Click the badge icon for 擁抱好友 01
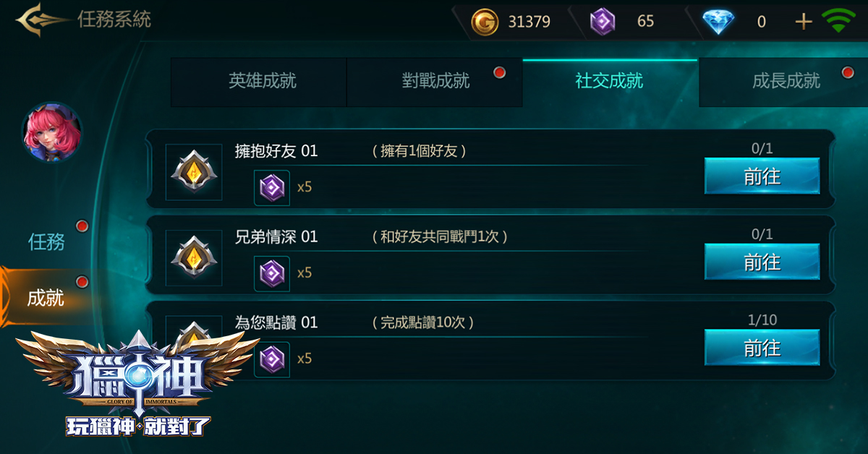 [x=194, y=172]
